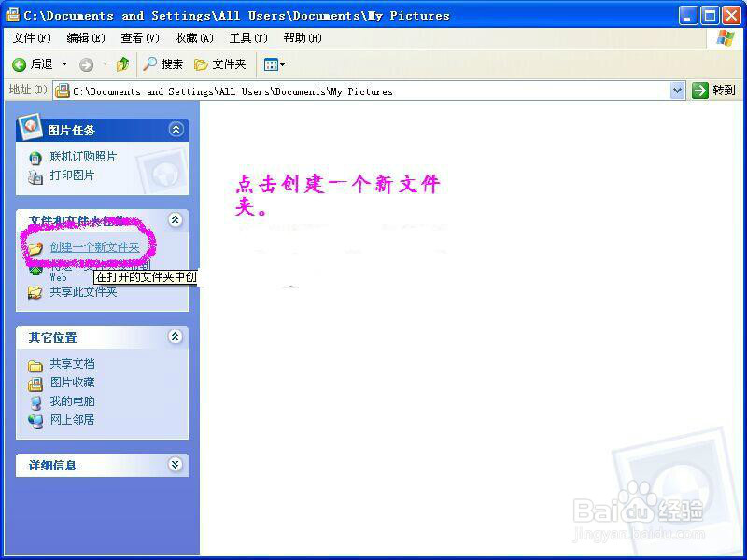Toggle the Folders (文件夹) pane
The height and width of the screenshot is (560, 747).
click(x=220, y=64)
